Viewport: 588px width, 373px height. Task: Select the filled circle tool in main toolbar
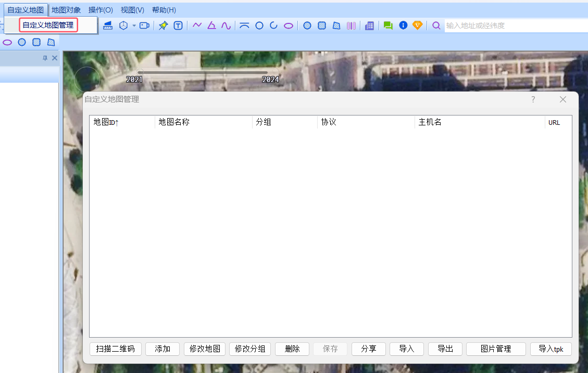pyautogui.click(x=307, y=25)
